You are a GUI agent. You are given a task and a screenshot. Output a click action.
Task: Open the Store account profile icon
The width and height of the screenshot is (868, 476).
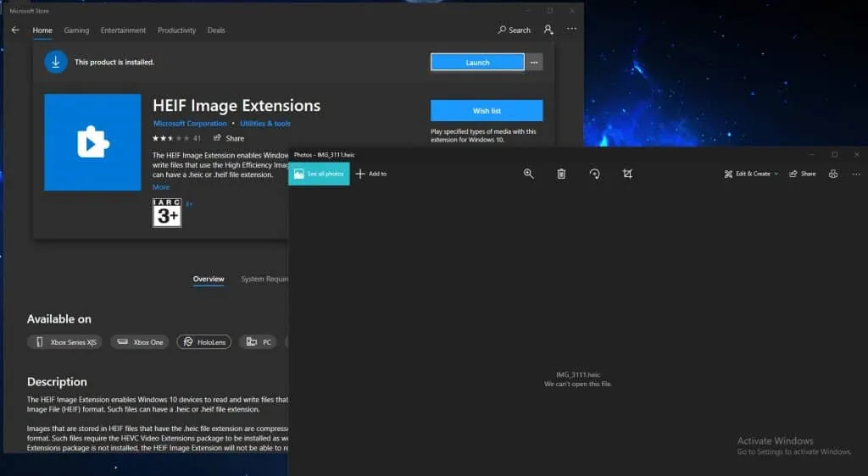[548, 30]
